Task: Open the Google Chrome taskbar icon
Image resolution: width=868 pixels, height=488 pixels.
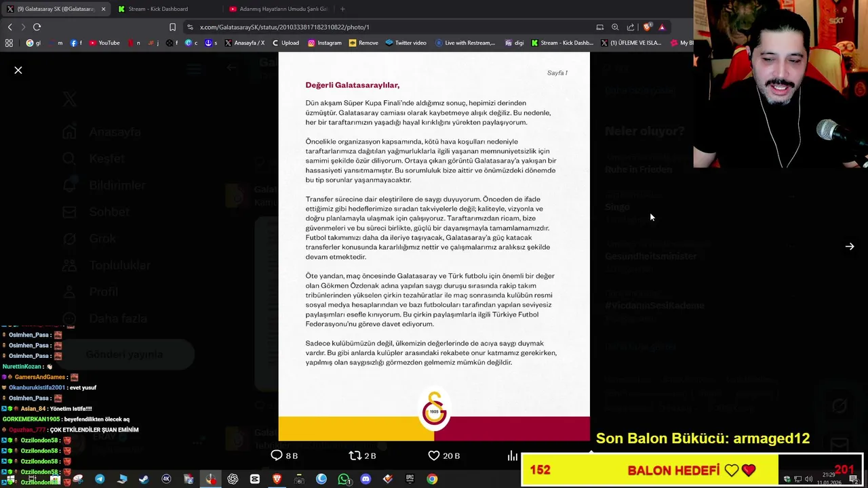Action: pyautogui.click(x=432, y=479)
